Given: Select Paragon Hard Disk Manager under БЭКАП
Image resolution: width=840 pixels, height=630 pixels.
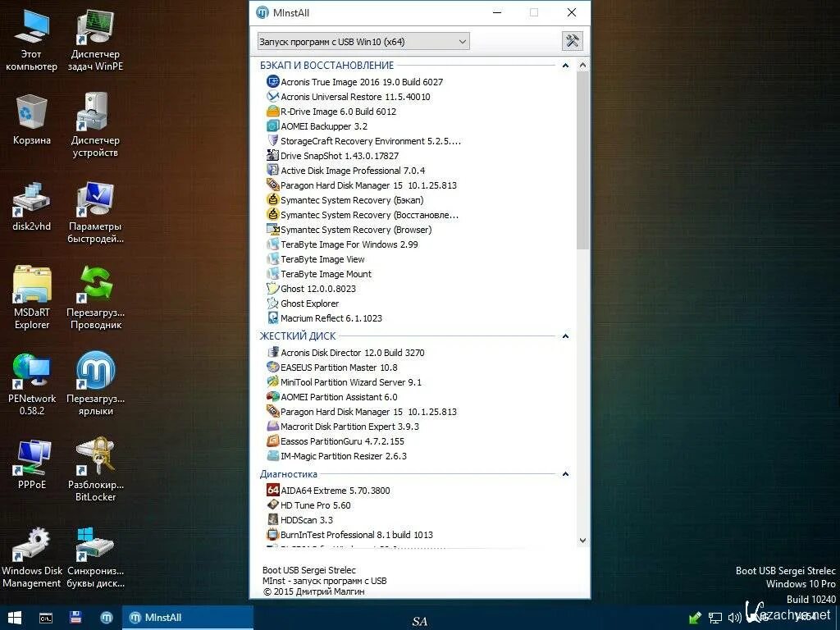Looking at the screenshot, I should click(362, 185).
